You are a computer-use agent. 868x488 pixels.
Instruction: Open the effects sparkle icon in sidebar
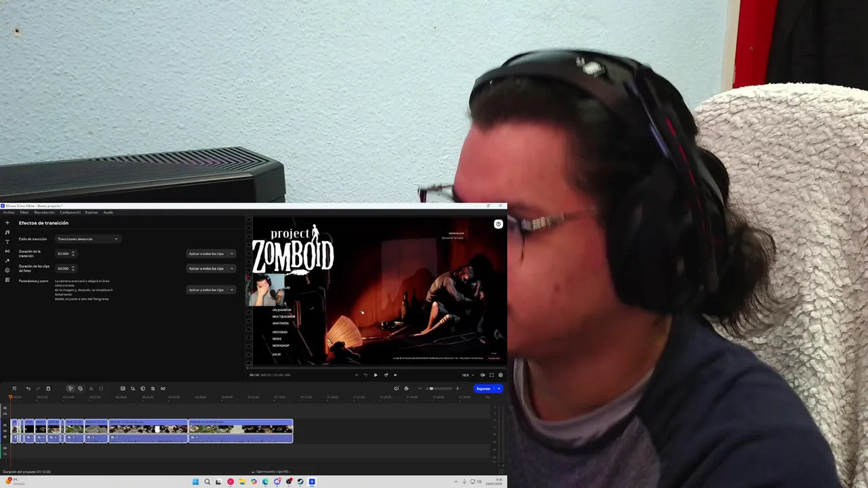(x=7, y=261)
